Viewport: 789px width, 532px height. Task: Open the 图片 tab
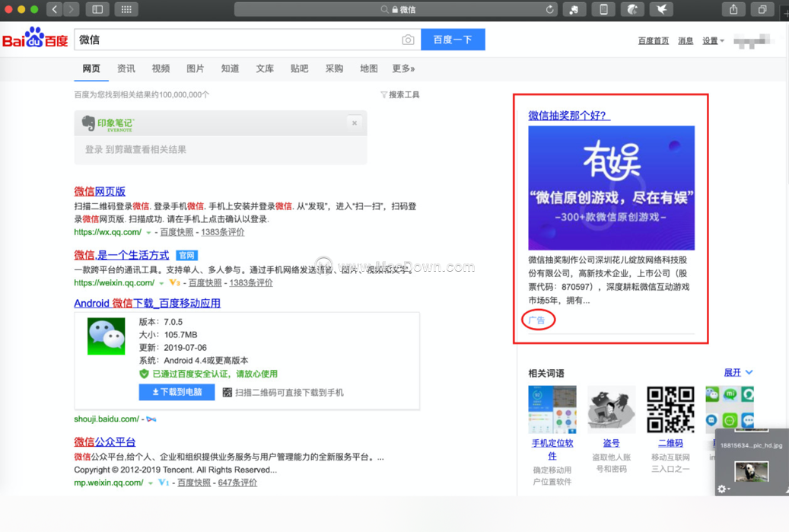click(196, 68)
